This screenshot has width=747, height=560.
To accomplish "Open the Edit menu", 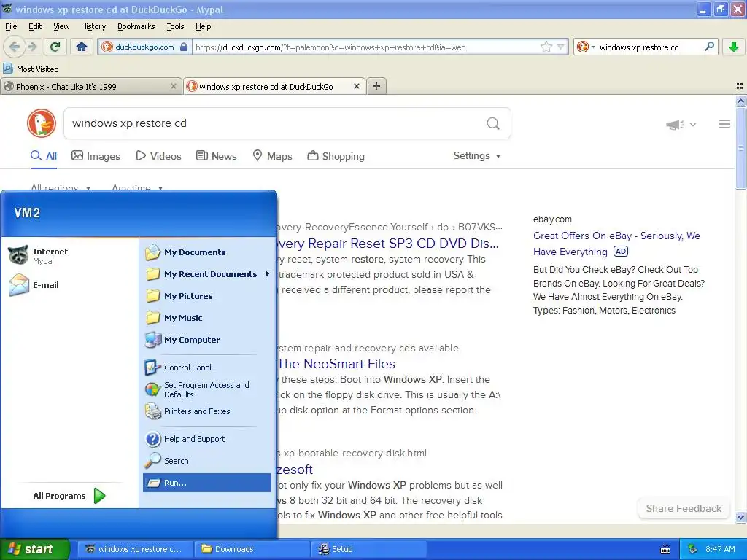I will point(35,26).
